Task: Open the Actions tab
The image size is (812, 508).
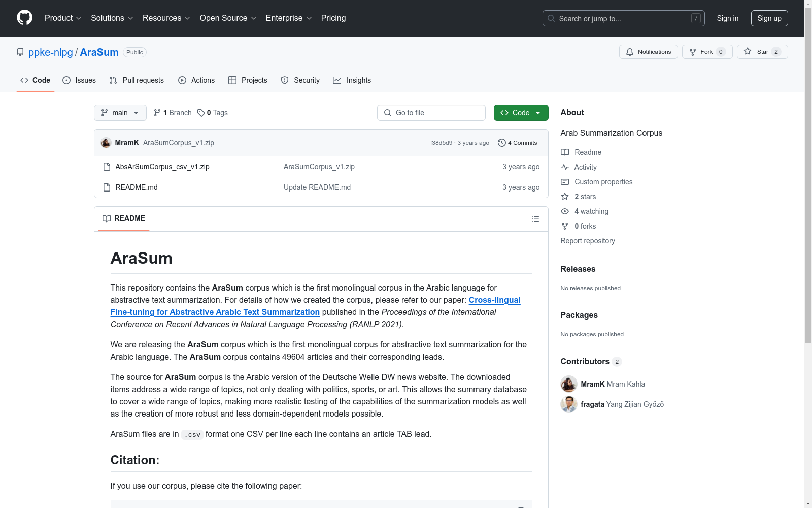Action: tap(196, 80)
